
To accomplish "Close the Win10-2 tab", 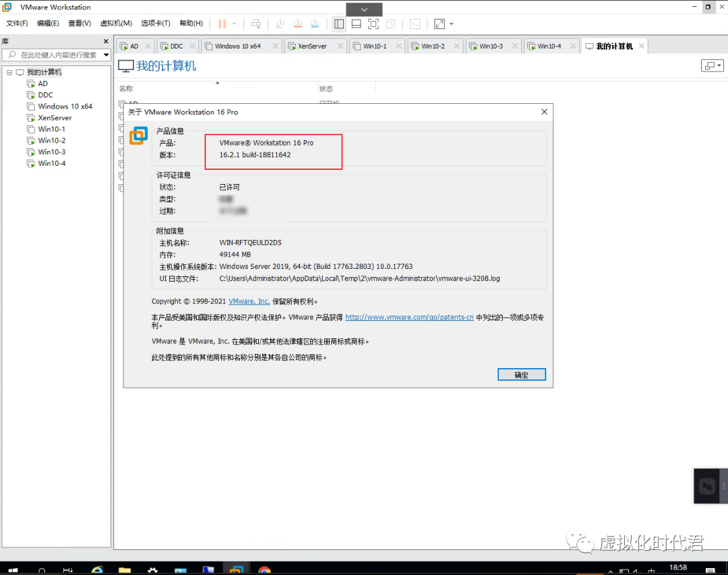I will (x=457, y=46).
